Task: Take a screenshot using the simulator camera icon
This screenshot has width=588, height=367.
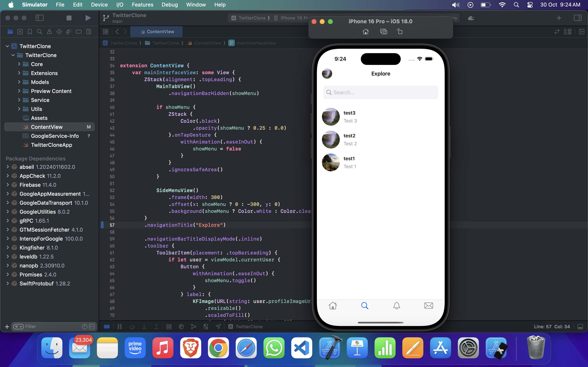Action: [x=383, y=32]
